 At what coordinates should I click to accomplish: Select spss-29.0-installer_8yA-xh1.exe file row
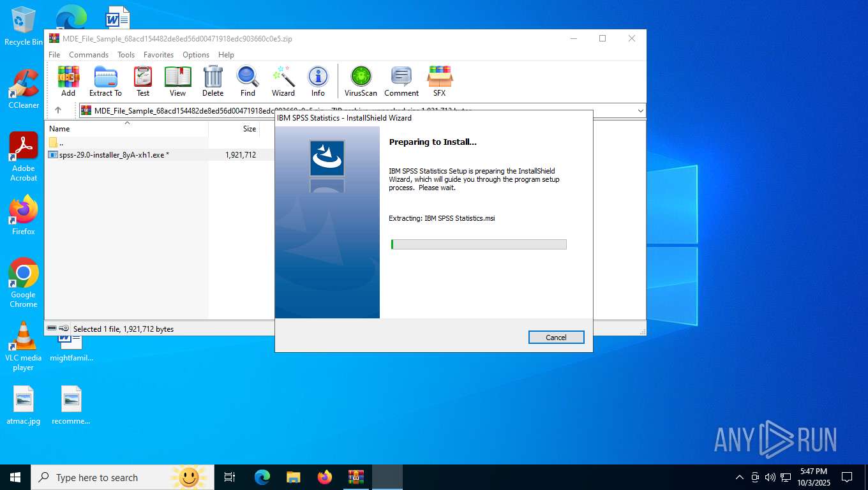click(x=160, y=154)
